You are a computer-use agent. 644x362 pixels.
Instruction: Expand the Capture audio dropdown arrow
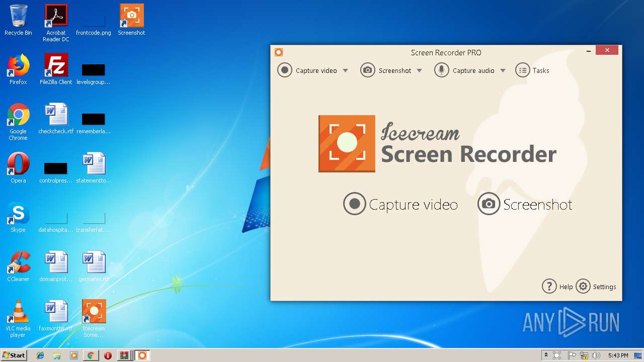(x=503, y=71)
